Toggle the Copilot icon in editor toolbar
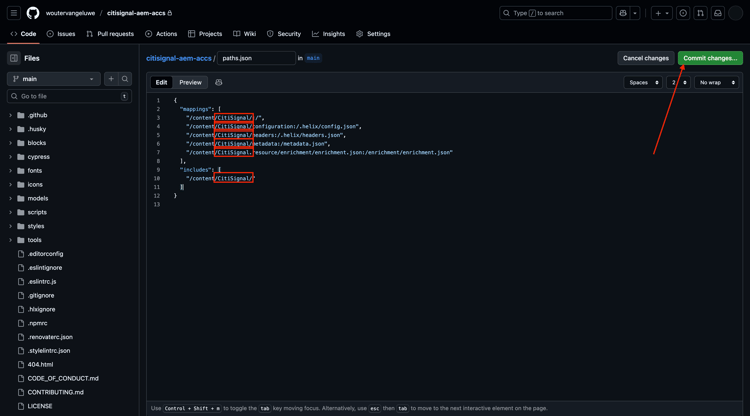This screenshot has width=750, height=416. [219, 83]
